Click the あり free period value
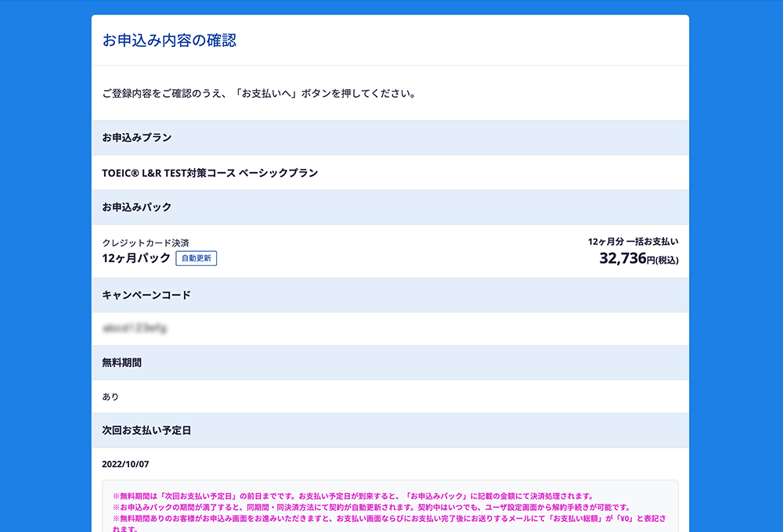The height and width of the screenshot is (532, 783). coord(110,397)
